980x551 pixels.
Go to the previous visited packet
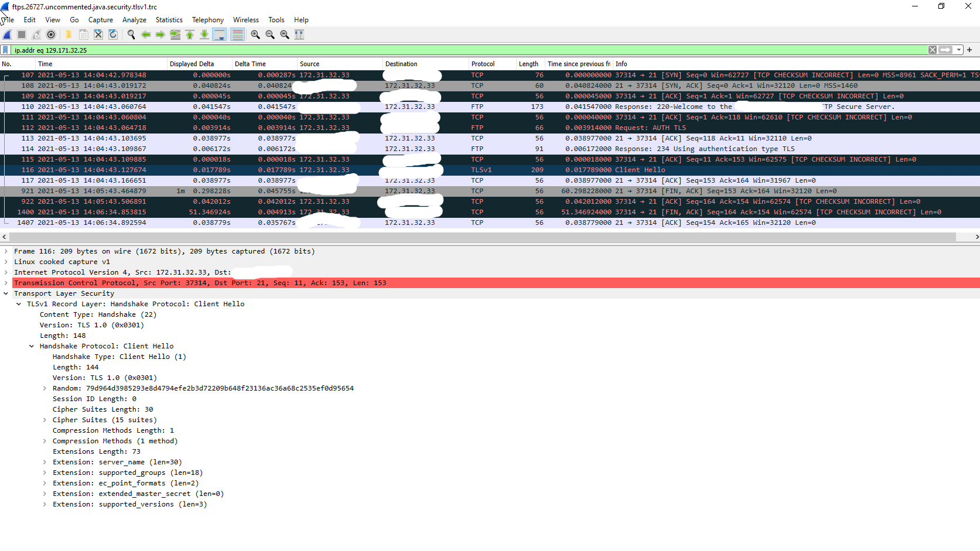coord(145,35)
